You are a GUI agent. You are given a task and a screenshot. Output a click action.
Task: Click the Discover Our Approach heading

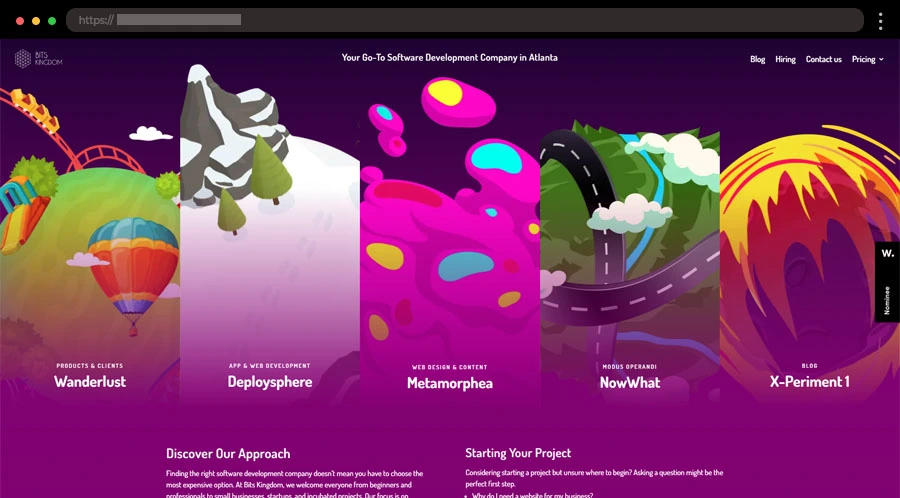228,453
